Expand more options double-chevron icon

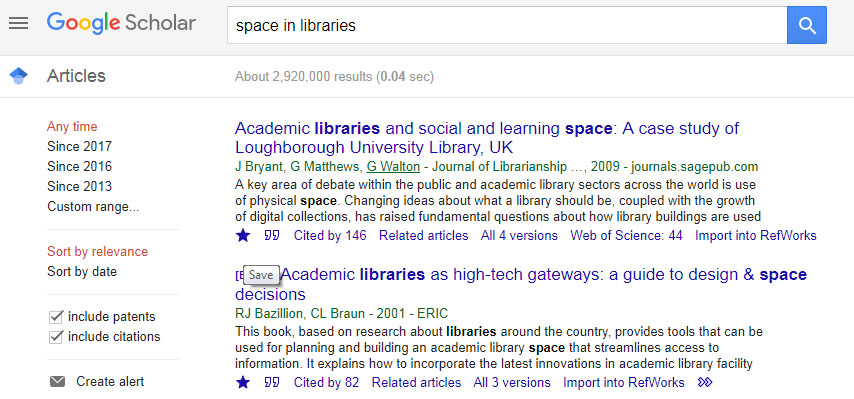click(705, 382)
